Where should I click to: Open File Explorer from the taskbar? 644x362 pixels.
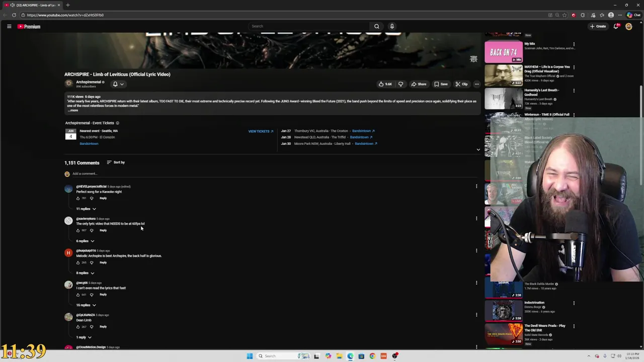[339, 356]
